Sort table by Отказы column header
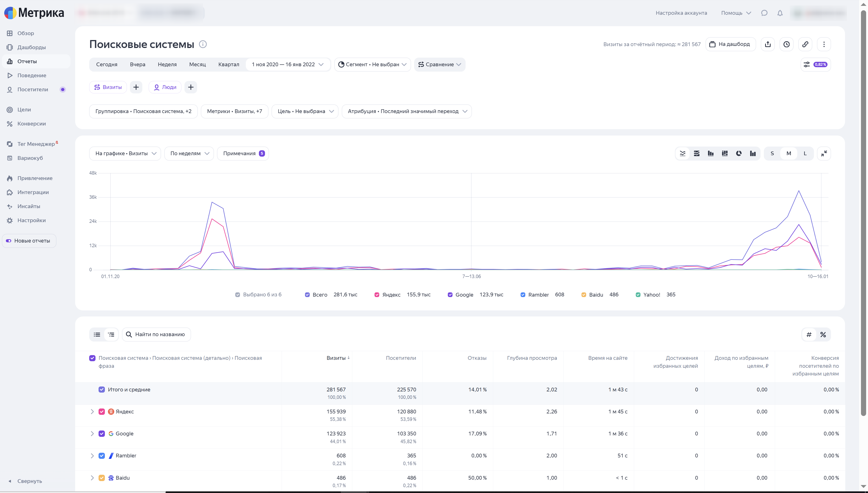868x493 pixels. [477, 358]
